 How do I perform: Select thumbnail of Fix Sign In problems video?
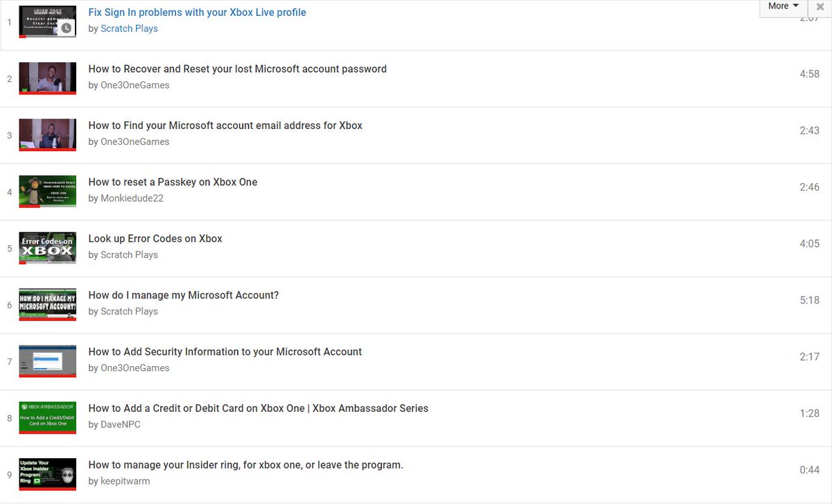(x=47, y=21)
